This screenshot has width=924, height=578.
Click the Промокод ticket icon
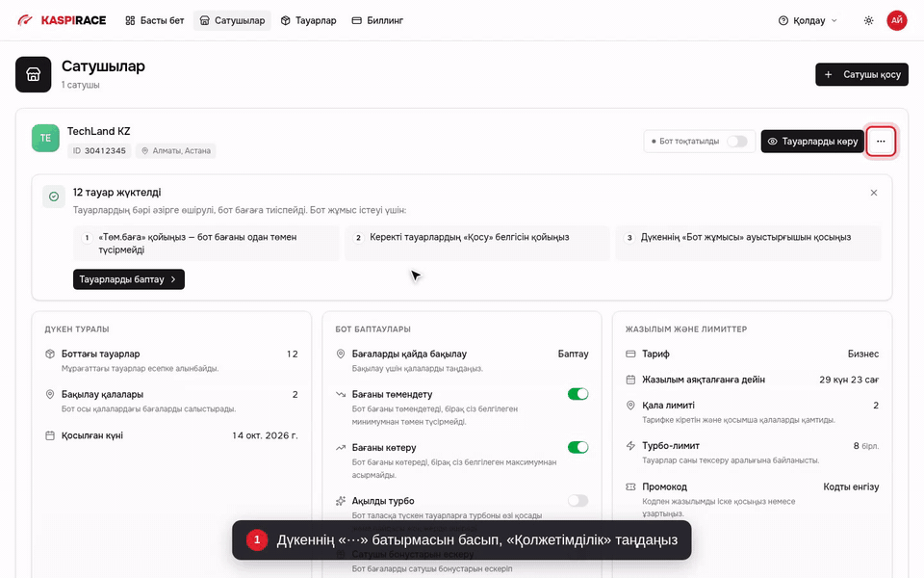(630, 486)
